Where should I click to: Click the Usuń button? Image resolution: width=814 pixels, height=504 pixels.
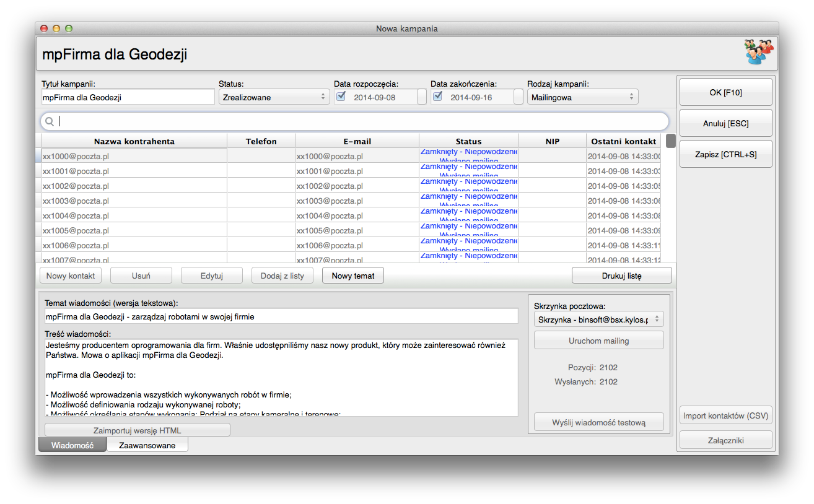click(x=141, y=276)
